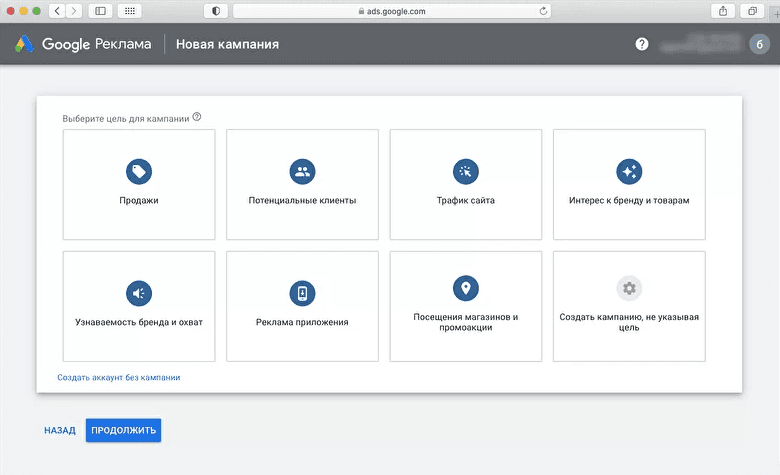Viewport: 780px width, 475px height.
Task: Click the ads.google.com address bar
Action: [391, 11]
